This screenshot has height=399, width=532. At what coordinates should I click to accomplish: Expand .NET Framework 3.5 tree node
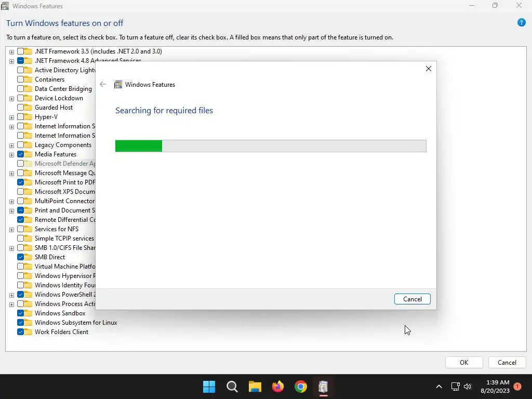tap(11, 52)
